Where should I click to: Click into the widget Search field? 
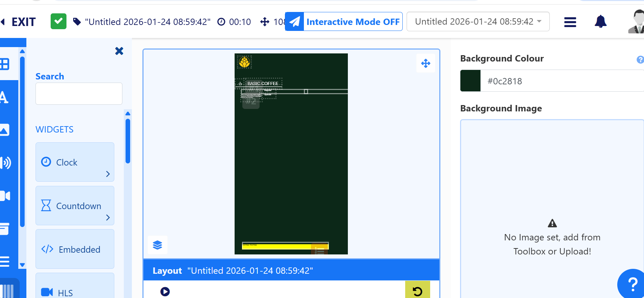79,94
